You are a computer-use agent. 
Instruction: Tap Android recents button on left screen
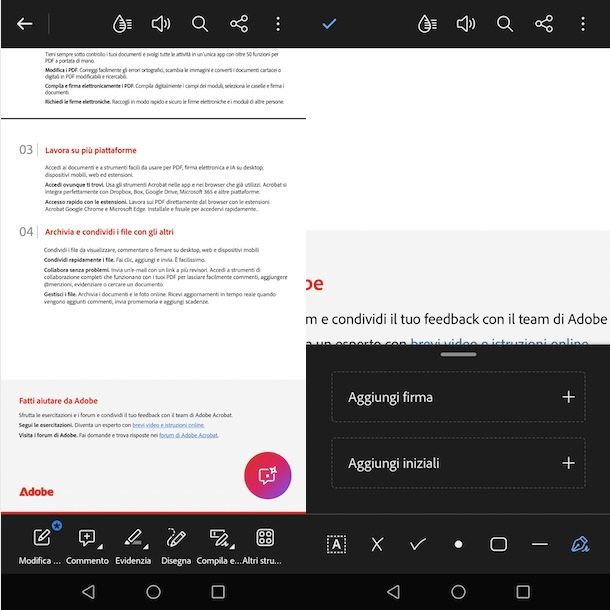click(x=218, y=592)
